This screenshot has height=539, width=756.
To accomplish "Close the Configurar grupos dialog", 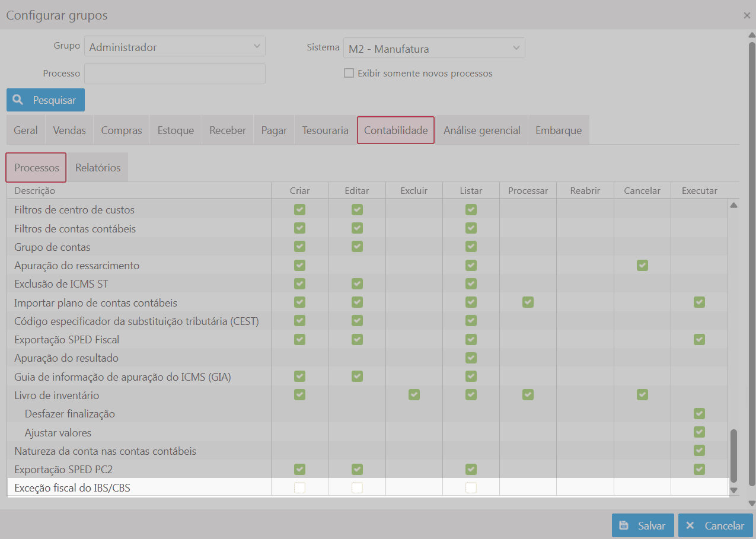I will (x=747, y=15).
